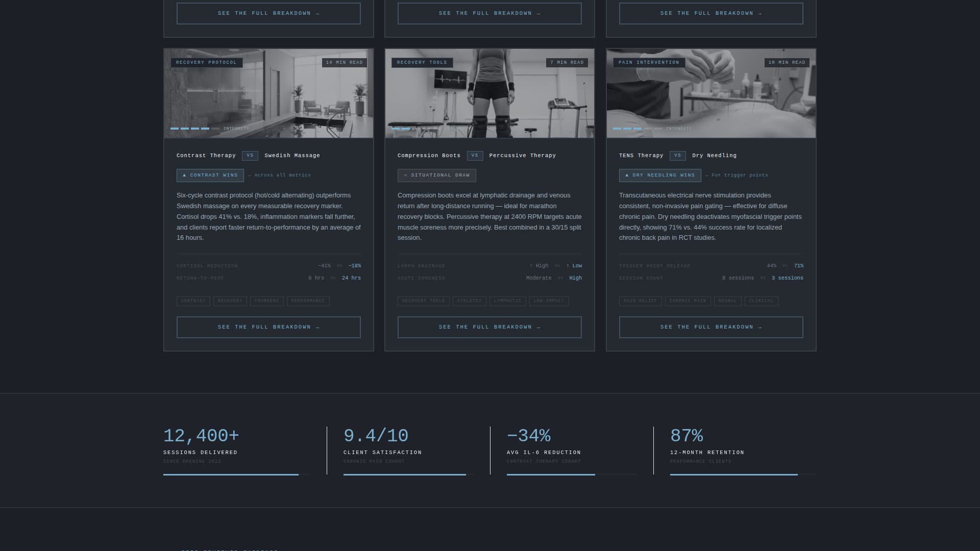
Task: Click the 12,400+ sessions delivered figure
Action: [x=201, y=436]
